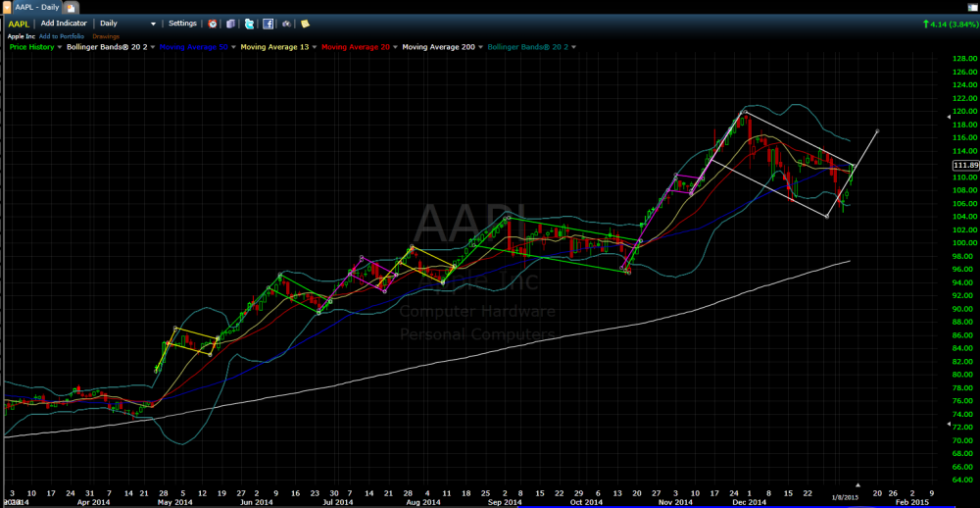The image size is (980, 508).
Task: Open the yellow sticky note icon
Action: click(305, 24)
